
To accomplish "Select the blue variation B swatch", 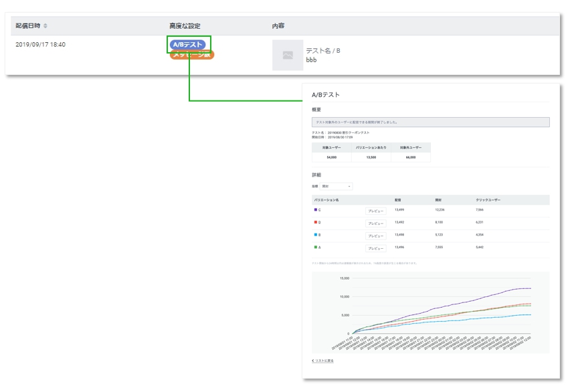I will point(315,235).
